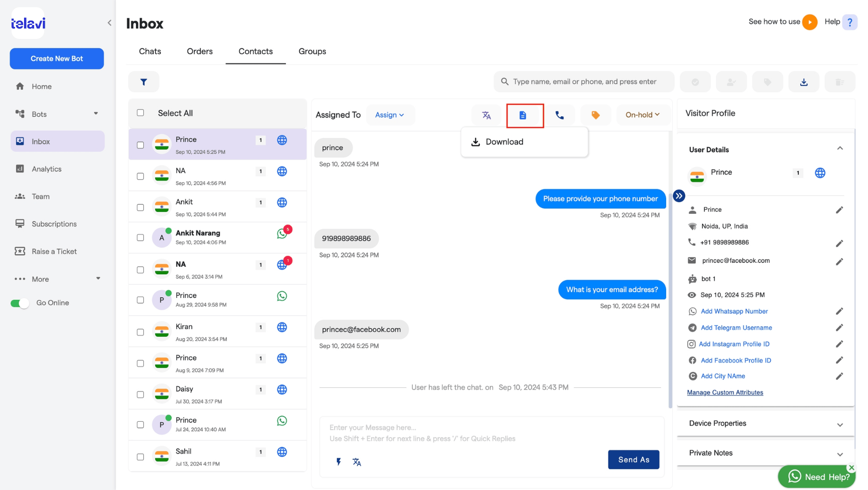
Task: Open quick replies lightning icon
Action: click(338, 462)
